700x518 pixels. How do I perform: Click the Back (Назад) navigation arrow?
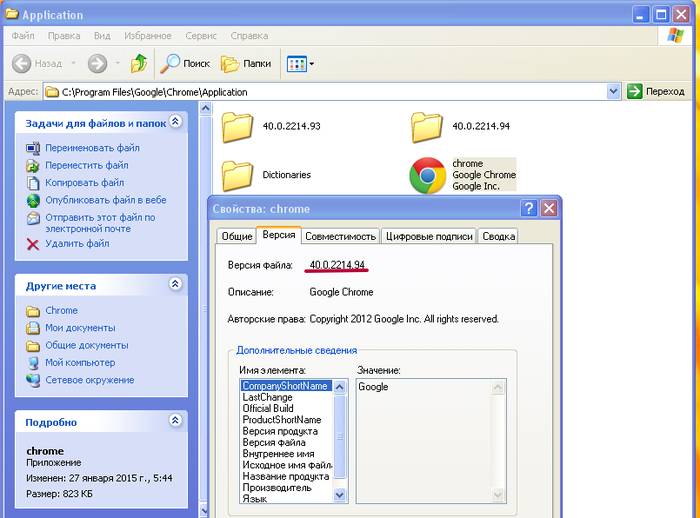[21, 63]
